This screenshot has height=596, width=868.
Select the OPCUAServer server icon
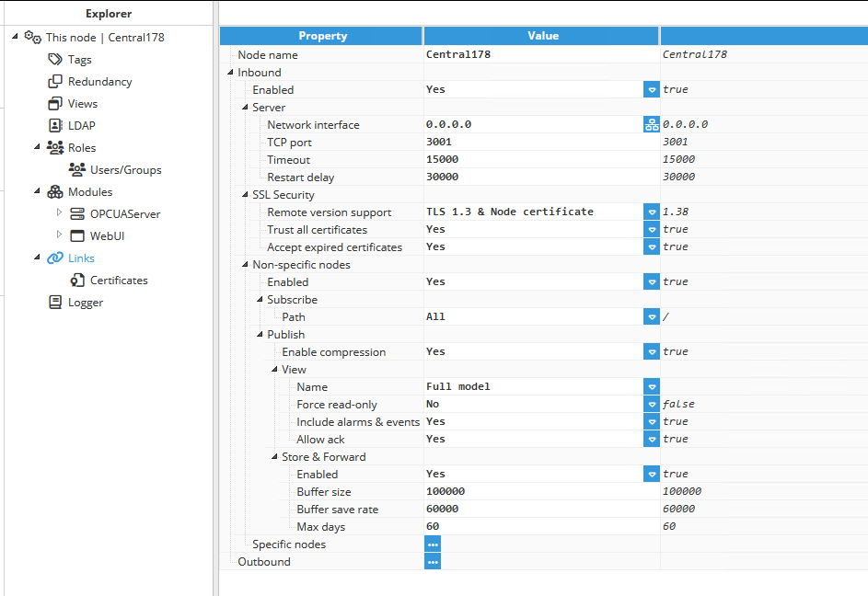click(x=77, y=213)
